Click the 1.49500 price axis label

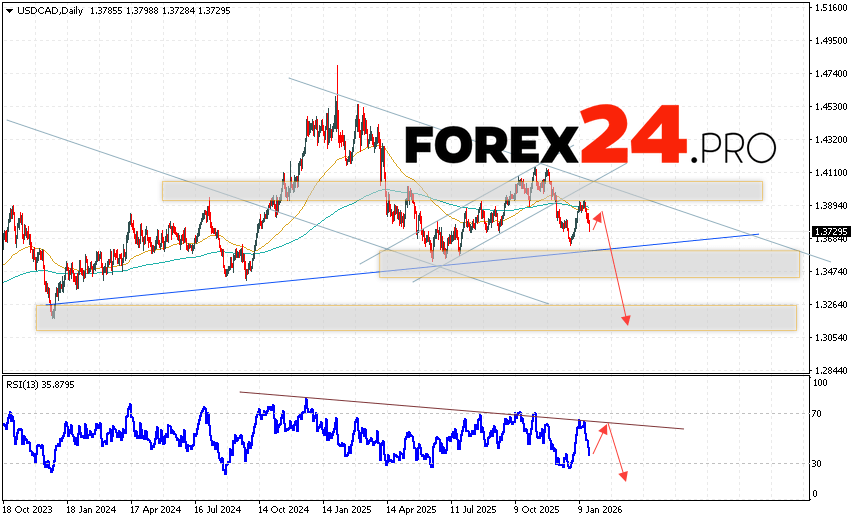pos(831,40)
